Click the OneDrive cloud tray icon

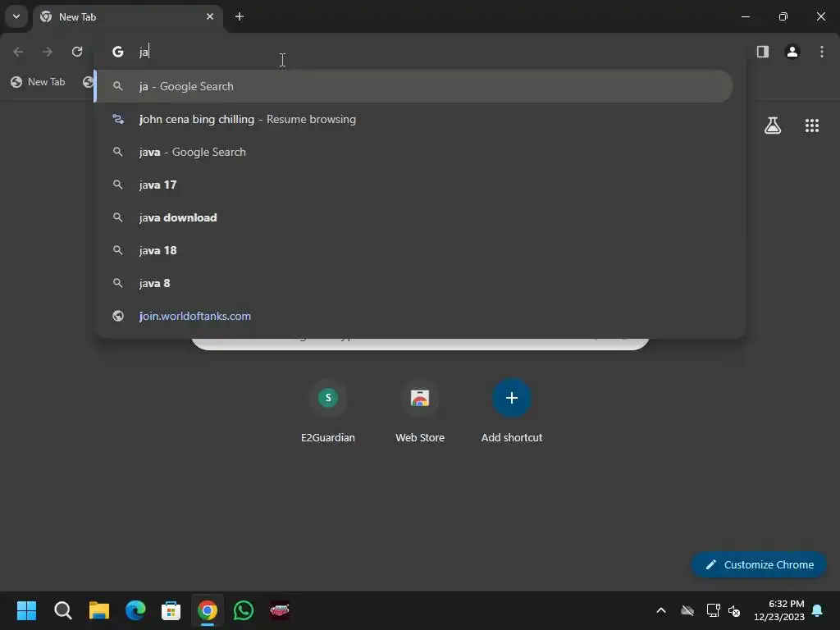[687, 610]
